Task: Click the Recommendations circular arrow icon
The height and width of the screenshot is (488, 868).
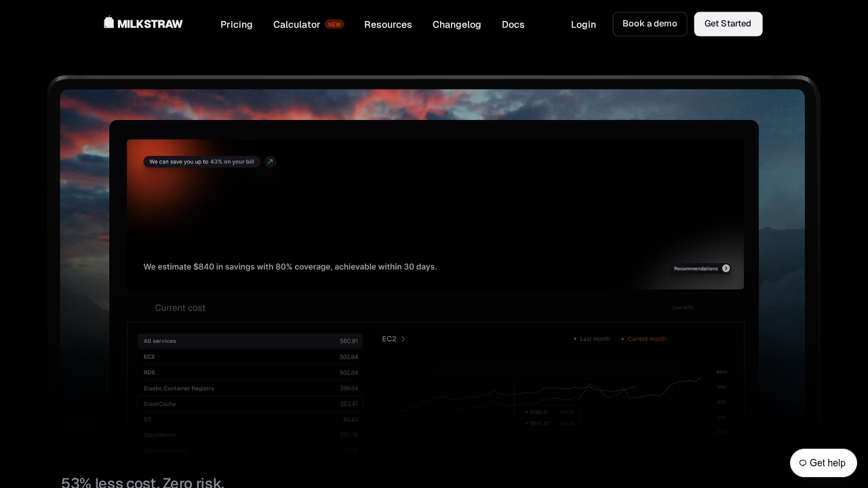Action: coord(726,268)
